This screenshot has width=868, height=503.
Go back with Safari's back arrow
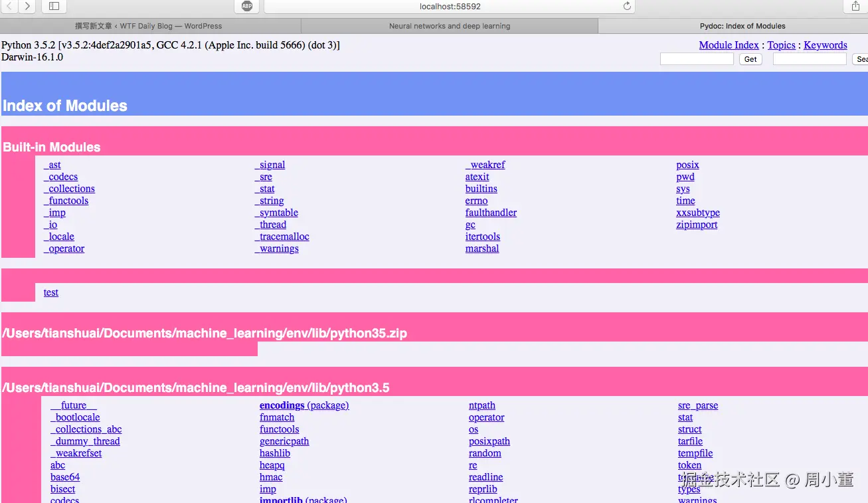pyautogui.click(x=10, y=6)
